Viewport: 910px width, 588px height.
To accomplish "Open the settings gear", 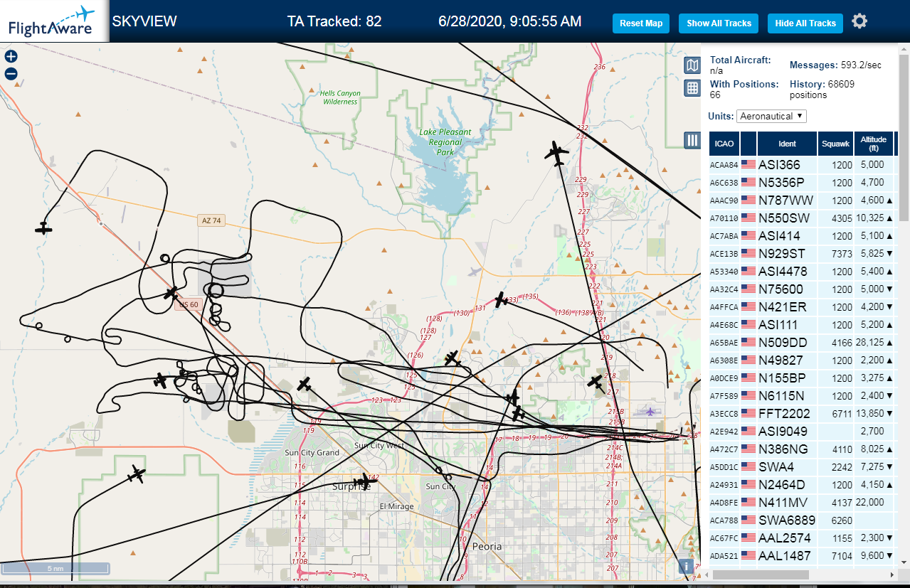I will pos(859,21).
